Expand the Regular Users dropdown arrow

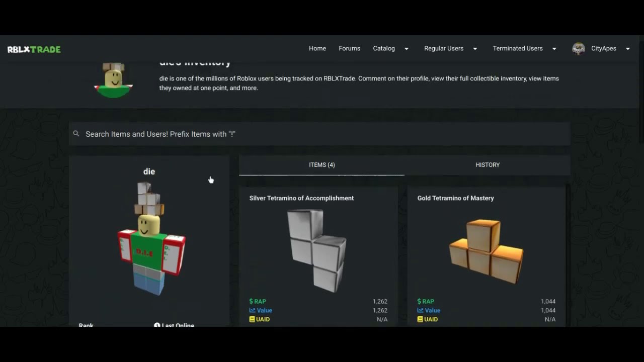[x=475, y=49]
